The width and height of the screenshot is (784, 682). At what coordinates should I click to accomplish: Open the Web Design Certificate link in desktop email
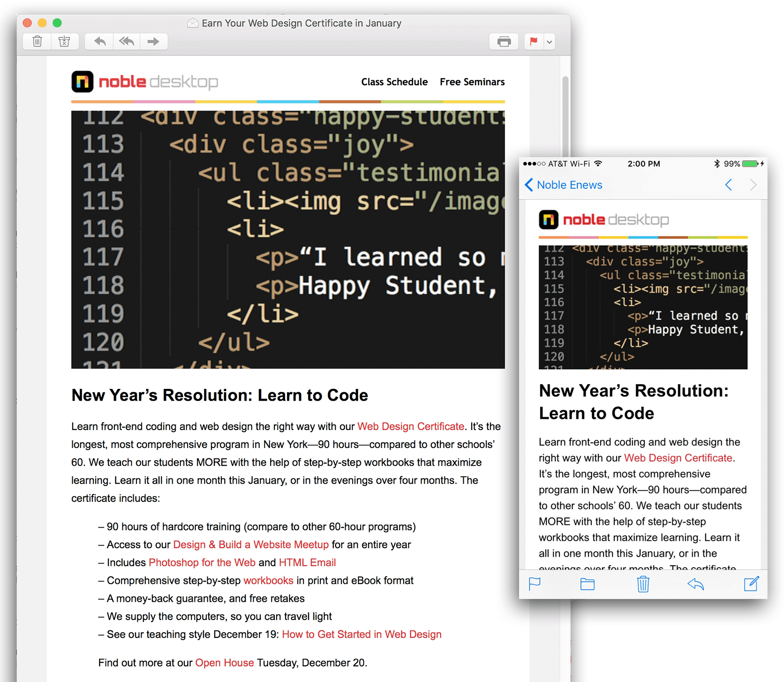click(411, 426)
